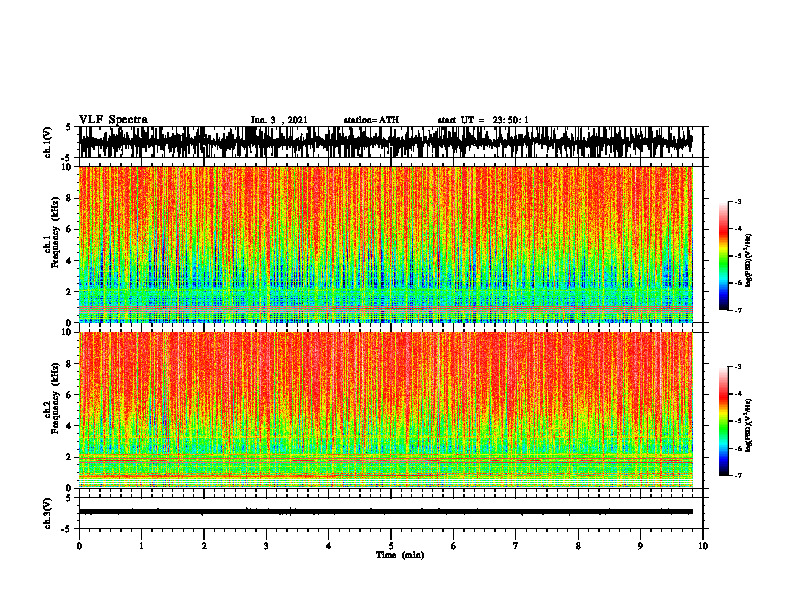Click the time-axis tick label "5"
792x612 pixels.
pos(391,546)
